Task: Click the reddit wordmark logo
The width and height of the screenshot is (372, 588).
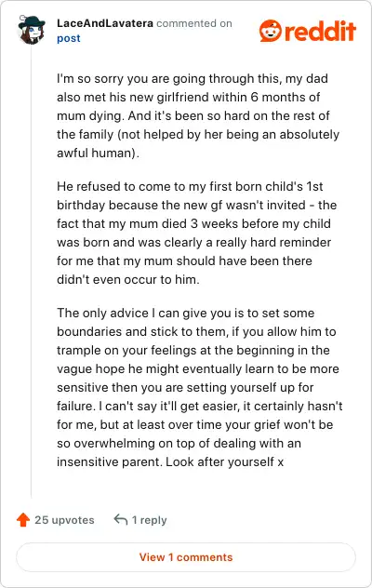Action: (320, 31)
